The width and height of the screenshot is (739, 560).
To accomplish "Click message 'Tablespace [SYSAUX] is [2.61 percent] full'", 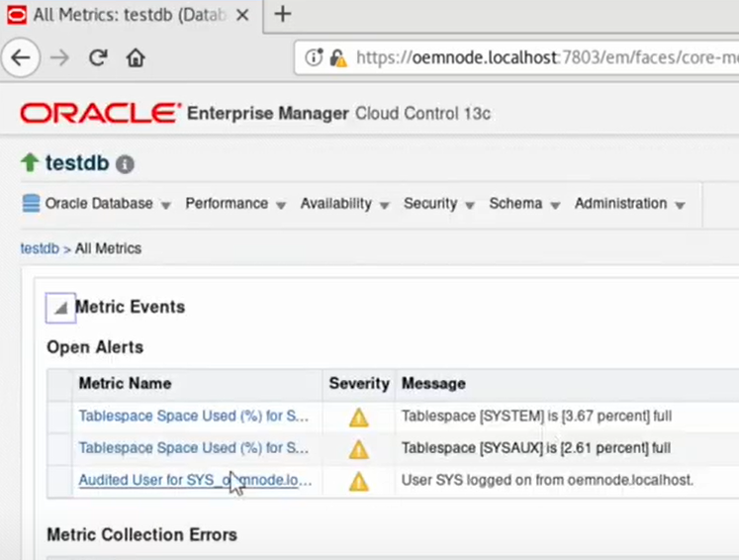I will [x=536, y=448].
